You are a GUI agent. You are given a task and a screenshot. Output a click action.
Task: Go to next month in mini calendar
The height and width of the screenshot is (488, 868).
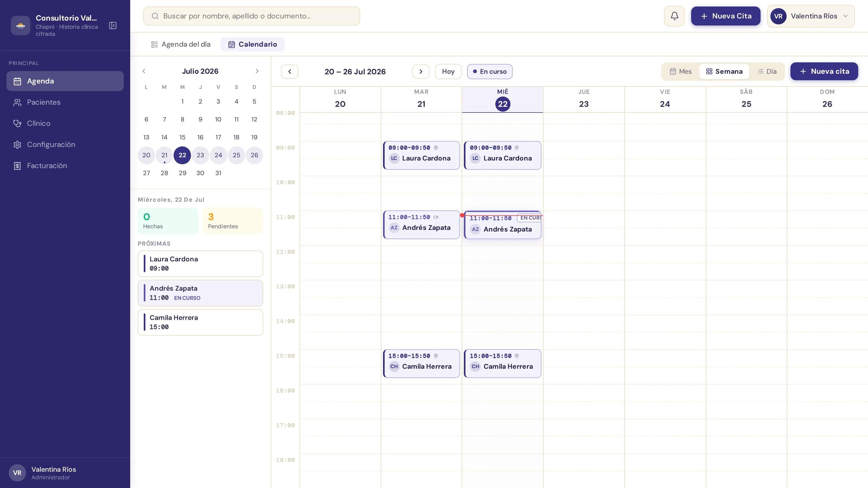pos(257,71)
